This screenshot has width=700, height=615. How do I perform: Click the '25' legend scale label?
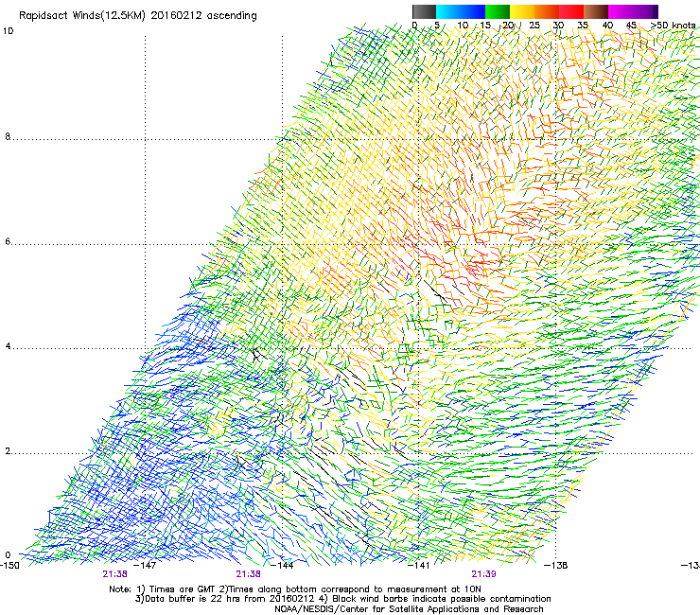click(x=534, y=25)
